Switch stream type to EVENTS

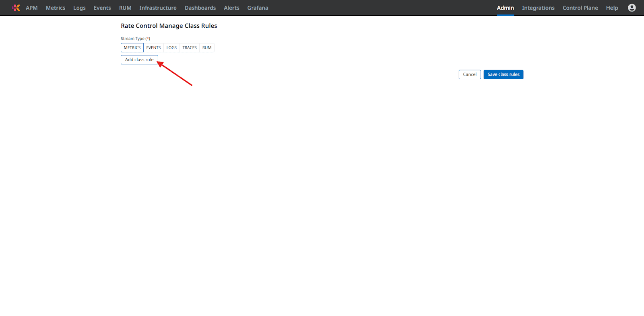(x=153, y=48)
